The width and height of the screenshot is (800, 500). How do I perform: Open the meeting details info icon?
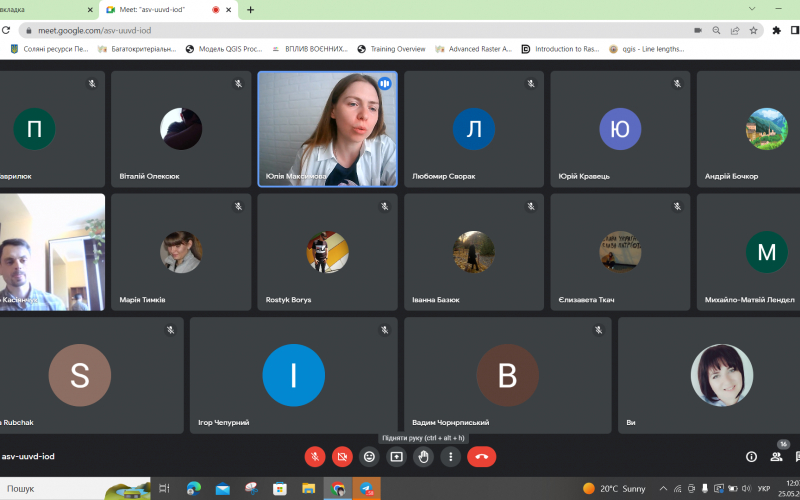pos(751,457)
